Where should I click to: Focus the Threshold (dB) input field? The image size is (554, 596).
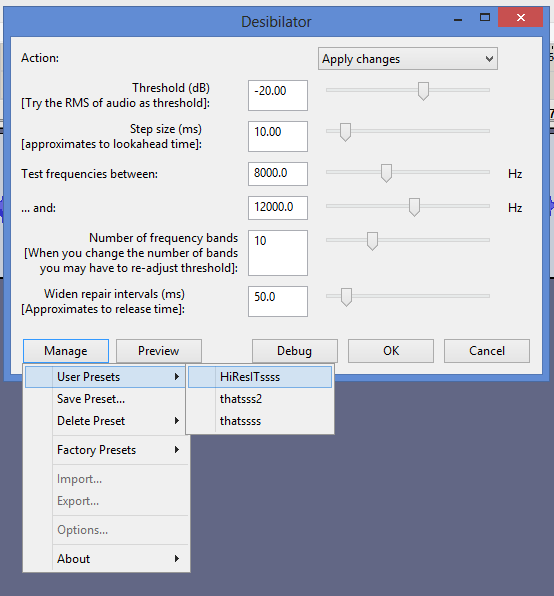(278, 95)
